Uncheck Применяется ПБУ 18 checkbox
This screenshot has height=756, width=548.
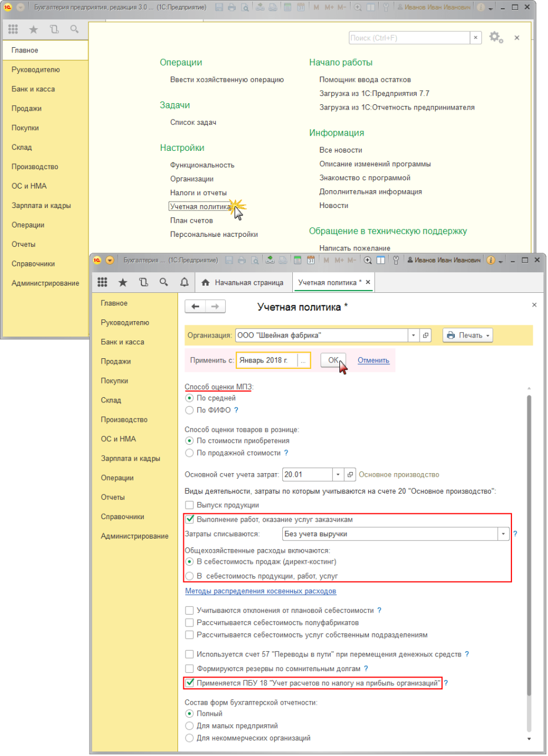click(189, 683)
